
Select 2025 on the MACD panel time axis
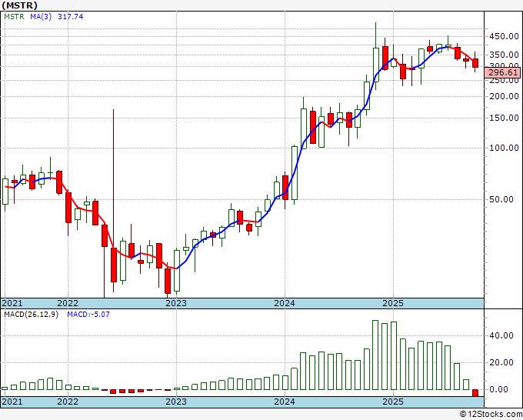point(393,402)
